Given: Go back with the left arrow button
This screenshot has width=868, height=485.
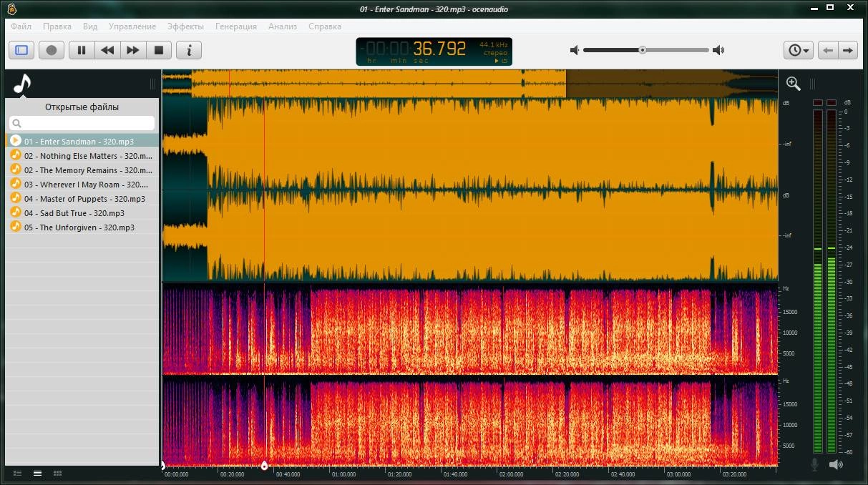Looking at the screenshot, I should point(828,50).
